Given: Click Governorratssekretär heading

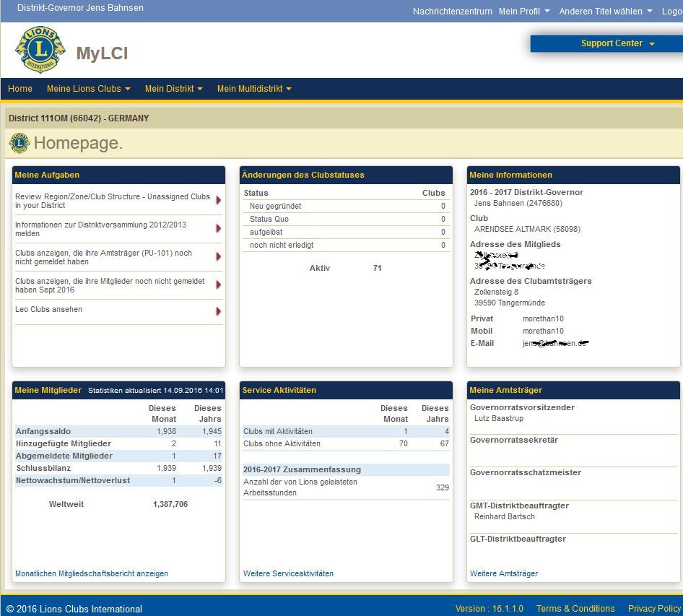Looking at the screenshot, I should click(514, 440).
